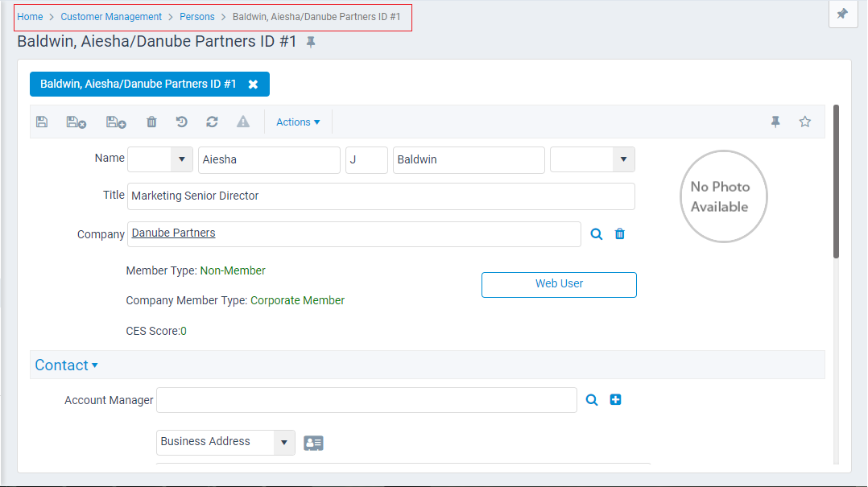Collapse the Contact section
868x487 pixels.
[66, 365]
